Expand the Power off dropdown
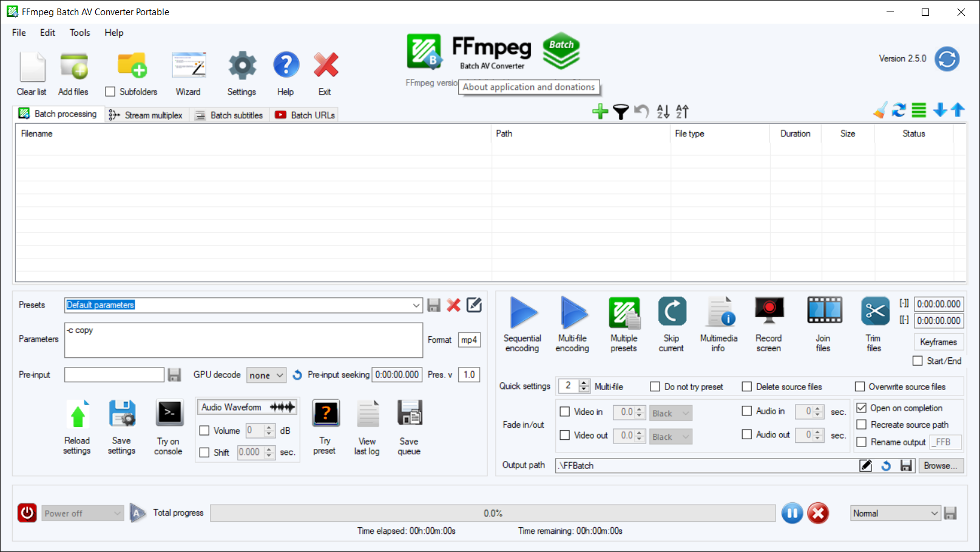The width and height of the screenshot is (980, 552). click(83, 513)
